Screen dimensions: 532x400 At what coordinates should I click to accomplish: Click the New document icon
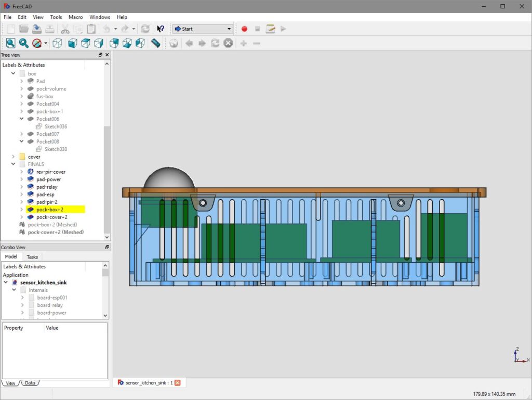11,29
